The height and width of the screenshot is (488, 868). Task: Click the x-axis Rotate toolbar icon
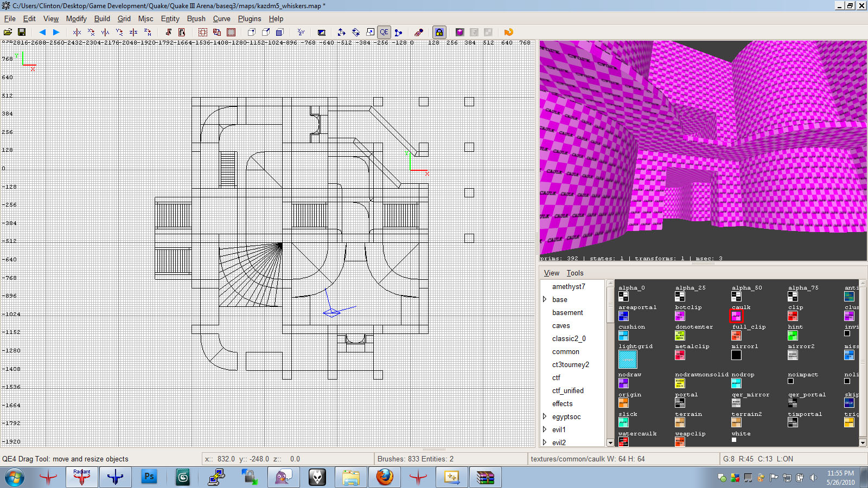coord(91,33)
